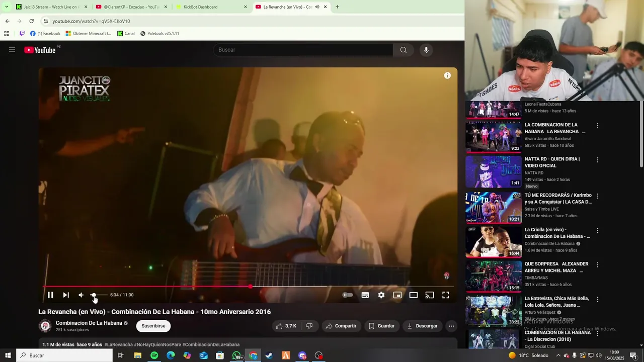The width and height of the screenshot is (644, 362).
Task: Switch to @ClarentKP Enzaciao tab
Action: pos(131,7)
